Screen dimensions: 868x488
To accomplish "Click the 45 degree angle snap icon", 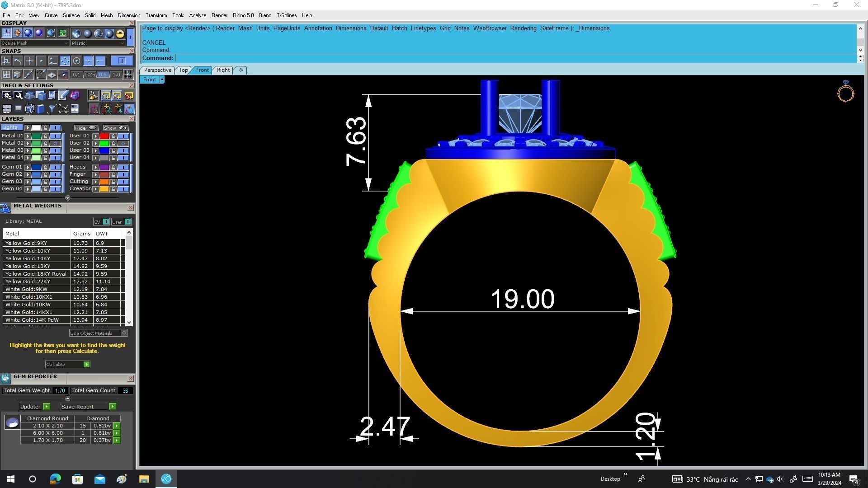I will click(x=41, y=75).
